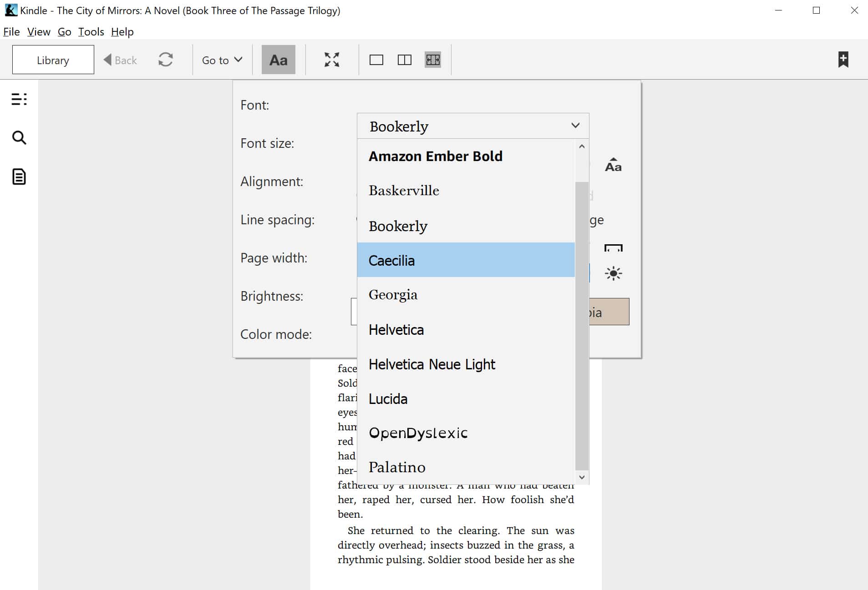The width and height of the screenshot is (868, 590).
Task: Switch to two column view
Action: (405, 60)
